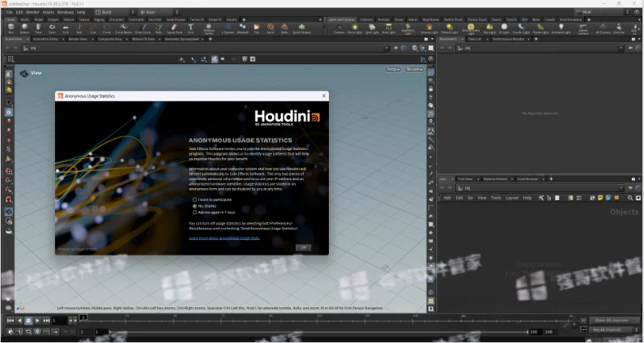The width and height of the screenshot is (644, 343).
Task: Add a Volume Light from the shelf
Action: [429, 28]
